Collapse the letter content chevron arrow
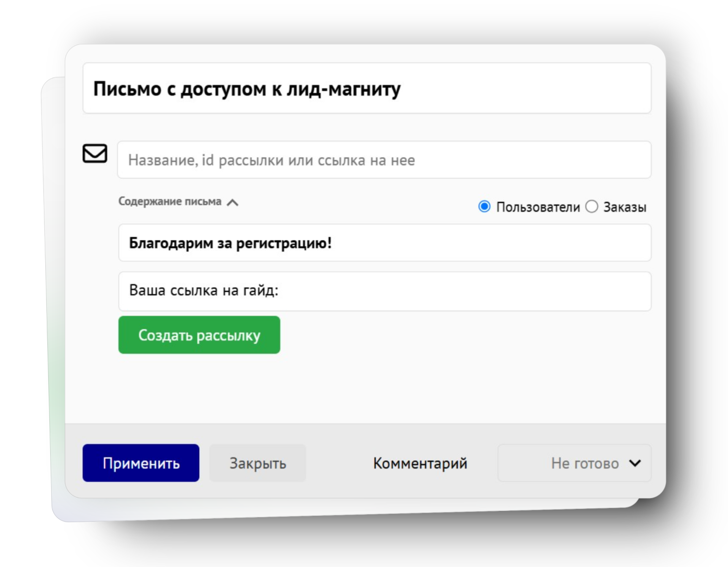Screen dimensions: 728x567 pyautogui.click(x=233, y=202)
